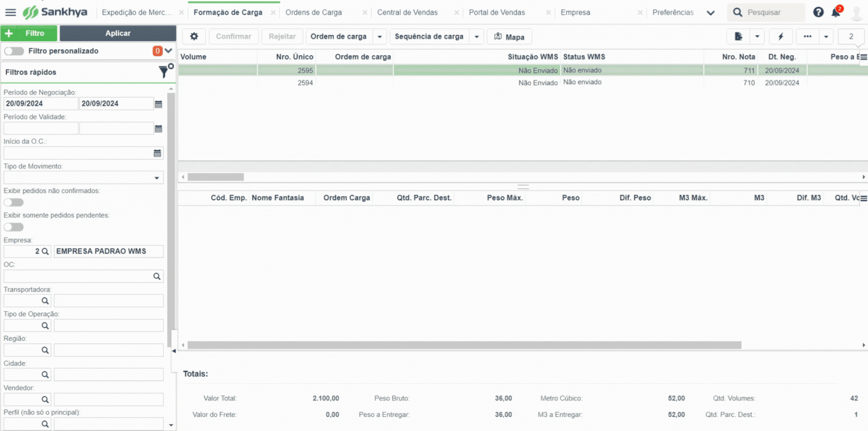Click the Região lookup magnifier
868x431 pixels.
click(45, 350)
